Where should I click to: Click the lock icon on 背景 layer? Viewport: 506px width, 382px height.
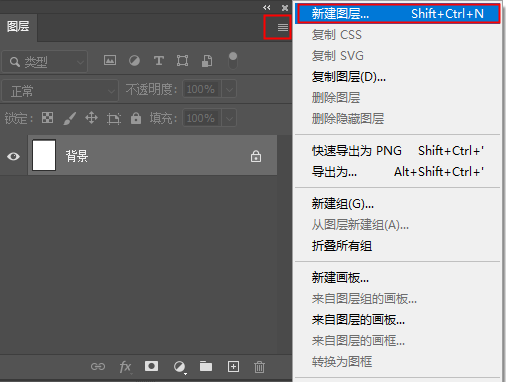pyautogui.click(x=256, y=156)
